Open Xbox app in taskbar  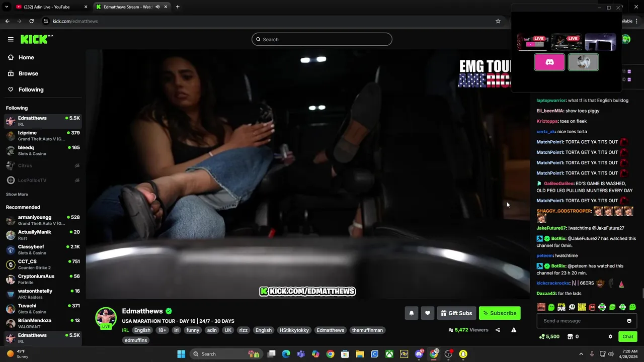(389, 354)
